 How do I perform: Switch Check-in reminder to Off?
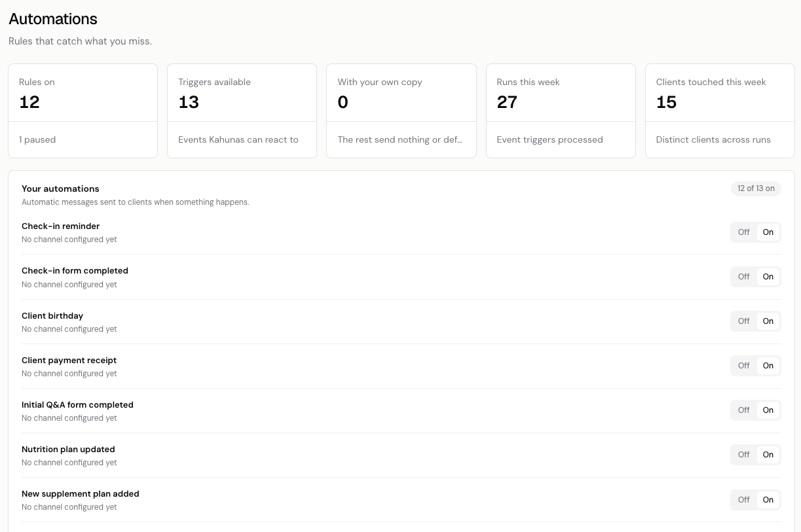click(x=744, y=232)
